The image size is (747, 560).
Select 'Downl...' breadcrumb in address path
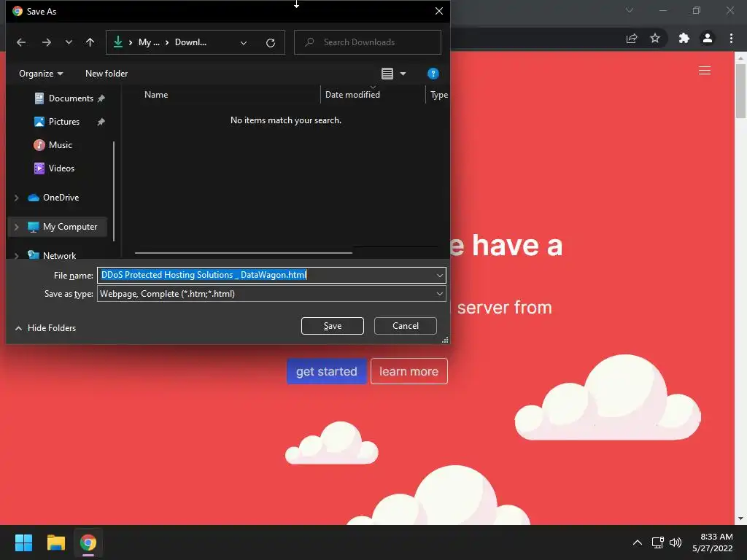point(190,42)
